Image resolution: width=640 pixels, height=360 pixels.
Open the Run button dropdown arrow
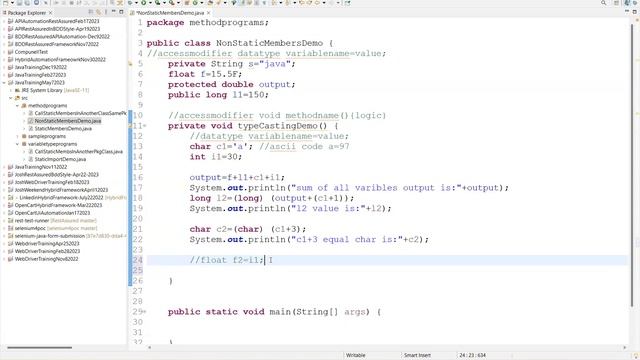coord(150,3)
